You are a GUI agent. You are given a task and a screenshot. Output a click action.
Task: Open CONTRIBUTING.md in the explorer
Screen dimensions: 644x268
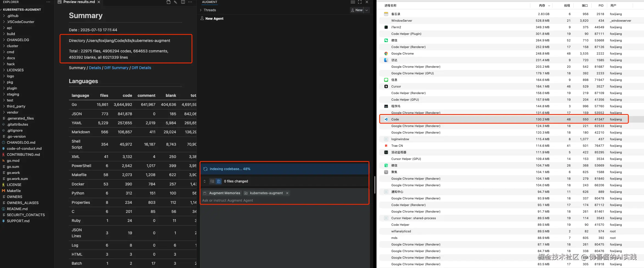pyautogui.click(x=23, y=155)
